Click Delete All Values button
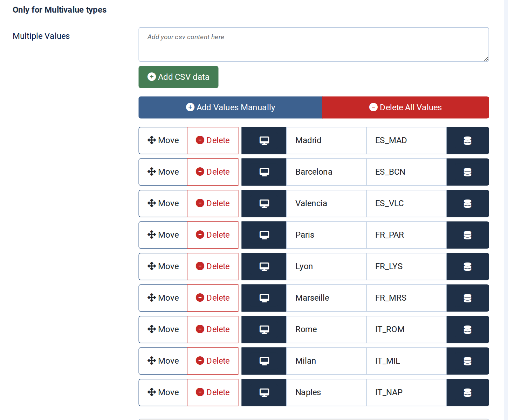This screenshot has width=508, height=420. click(405, 107)
